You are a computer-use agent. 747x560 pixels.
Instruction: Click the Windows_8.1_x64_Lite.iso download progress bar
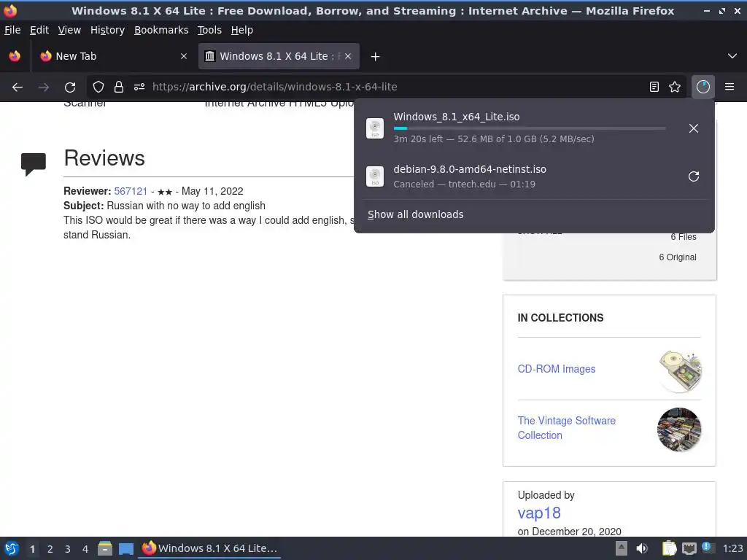(x=530, y=128)
